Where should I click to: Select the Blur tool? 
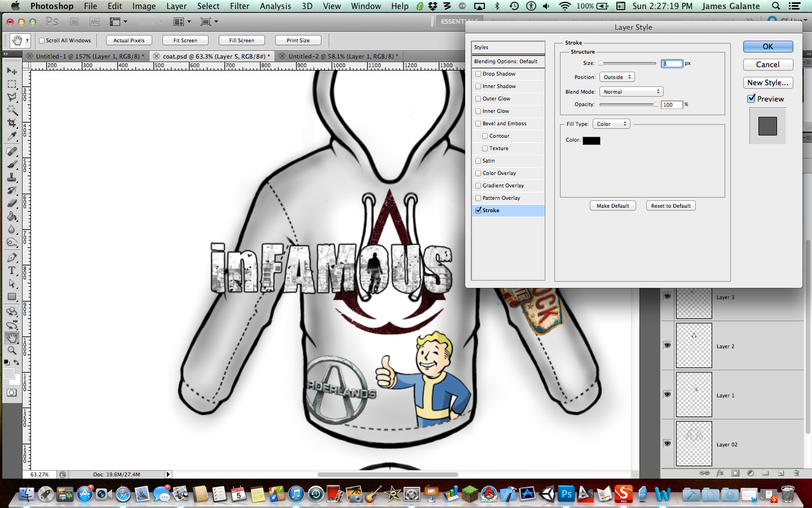coord(12,229)
